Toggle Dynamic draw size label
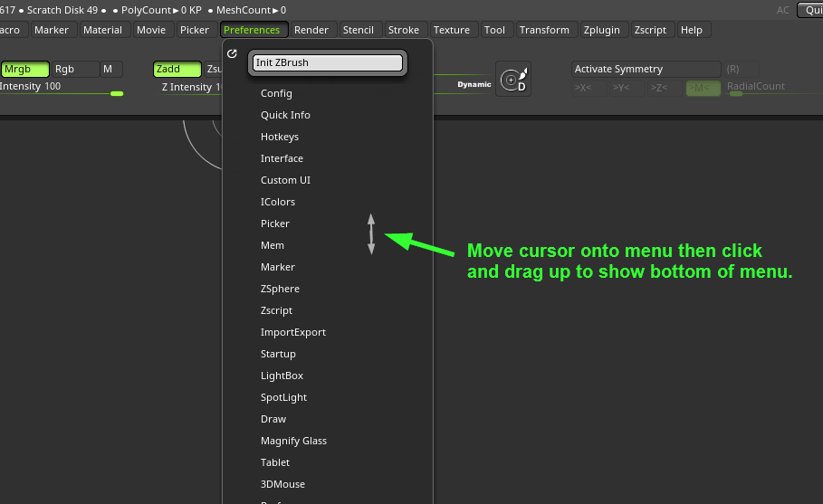Image resolution: width=823 pixels, height=504 pixels. 474,84
